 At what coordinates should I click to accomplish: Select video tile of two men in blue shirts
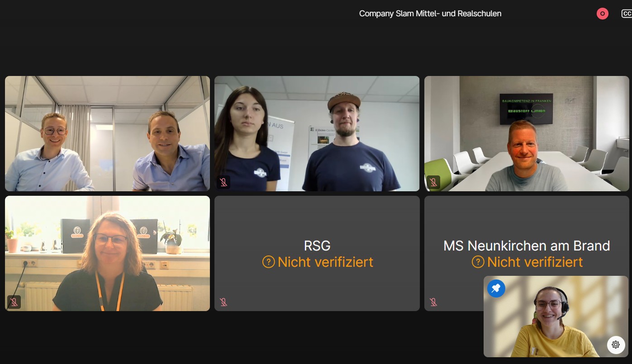(x=107, y=133)
